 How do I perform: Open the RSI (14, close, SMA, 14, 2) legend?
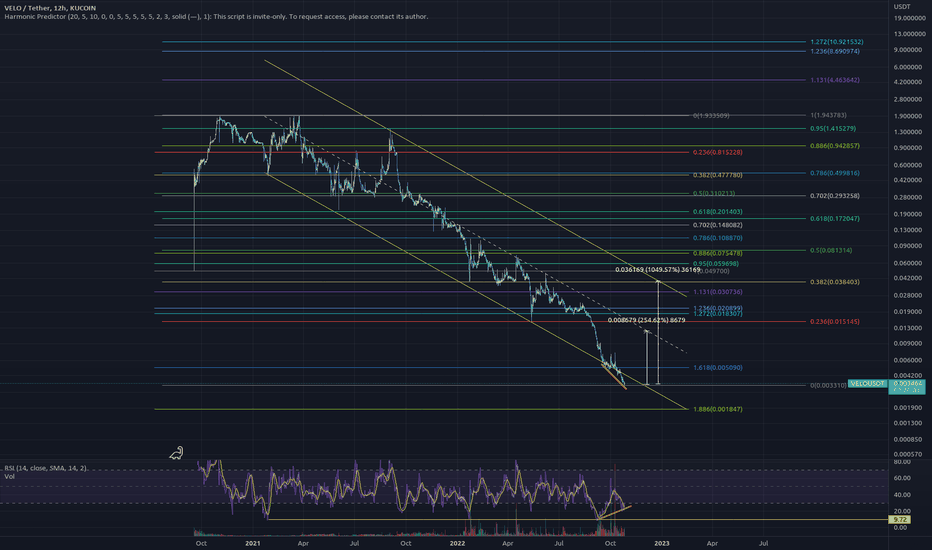click(46, 469)
